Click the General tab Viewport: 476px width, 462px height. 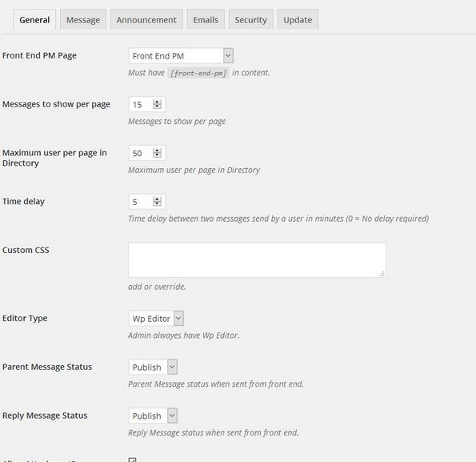click(x=34, y=20)
